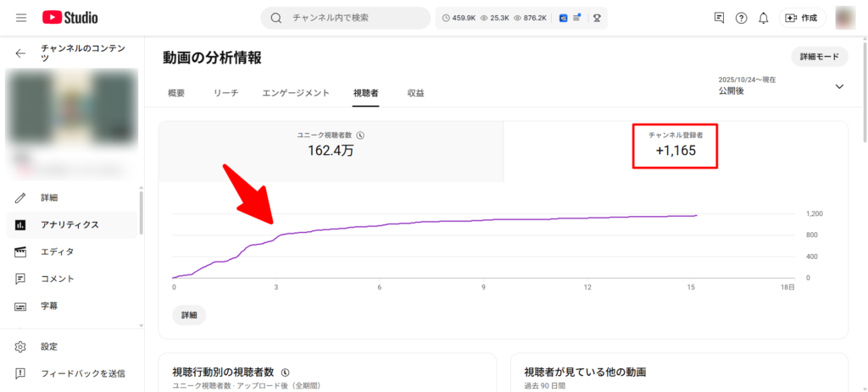Open 設定 in the sidebar
The width and height of the screenshot is (868, 392).
pos(49,346)
